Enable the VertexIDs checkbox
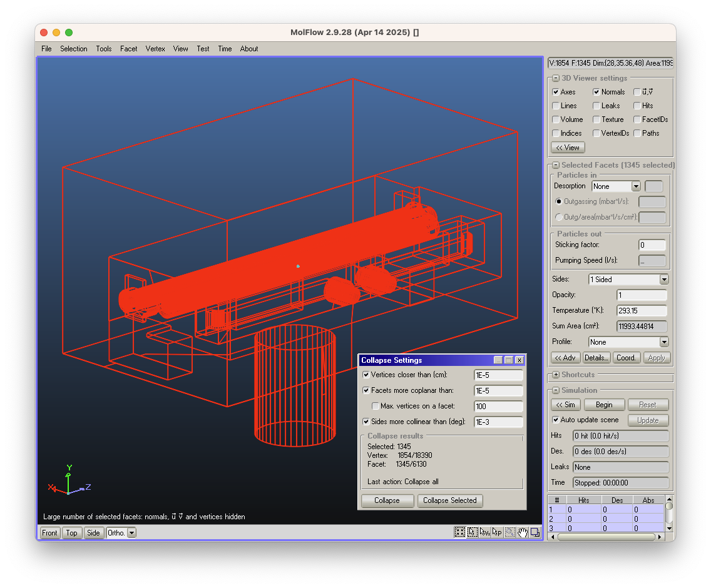 pos(596,133)
